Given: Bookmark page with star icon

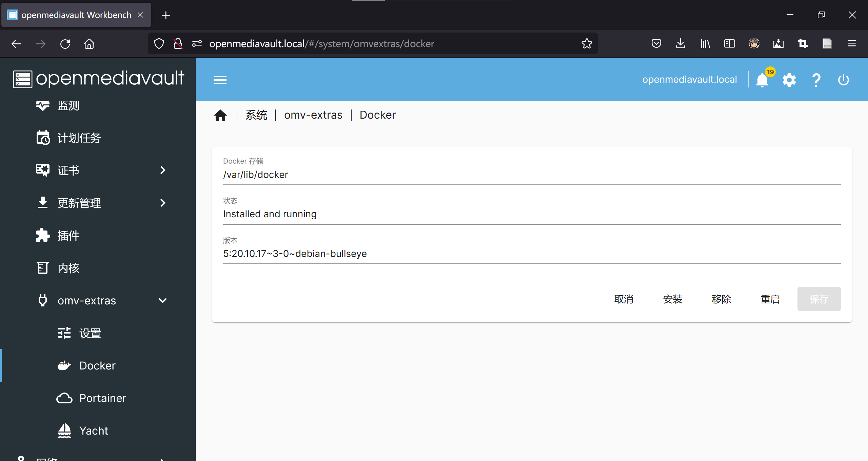Looking at the screenshot, I should pos(587,43).
